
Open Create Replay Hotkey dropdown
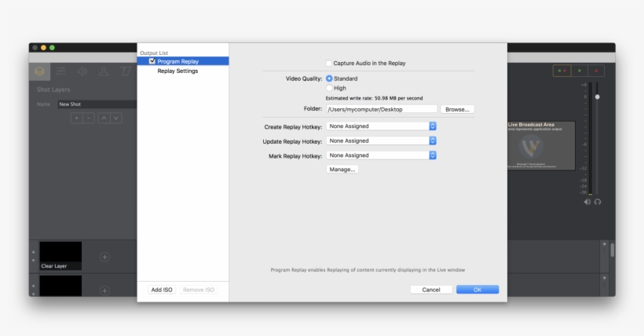381,126
